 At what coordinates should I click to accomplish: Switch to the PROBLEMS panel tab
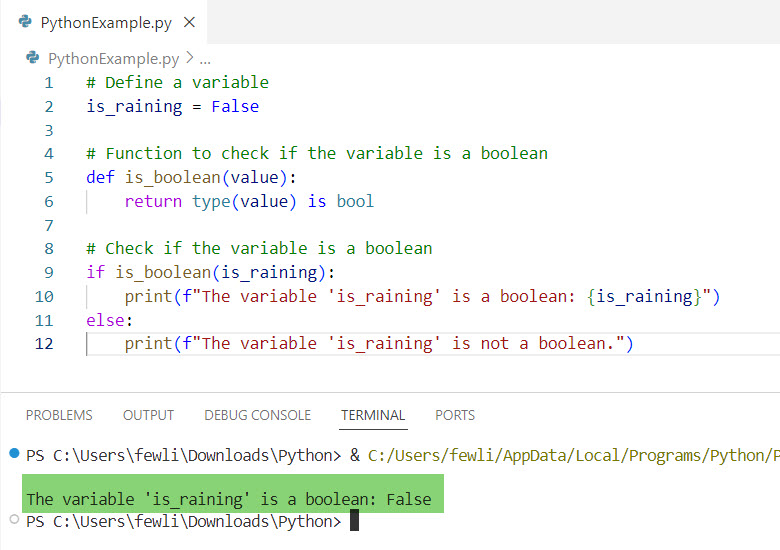pyautogui.click(x=59, y=415)
